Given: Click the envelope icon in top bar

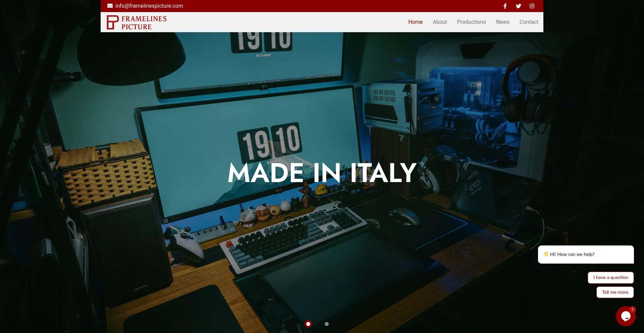Looking at the screenshot, I should point(110,6).
